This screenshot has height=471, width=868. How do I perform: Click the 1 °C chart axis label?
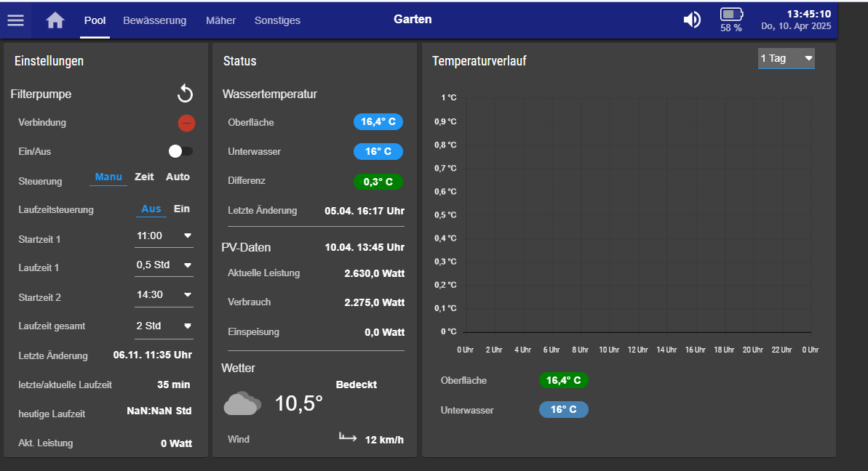tap(449, 97)
